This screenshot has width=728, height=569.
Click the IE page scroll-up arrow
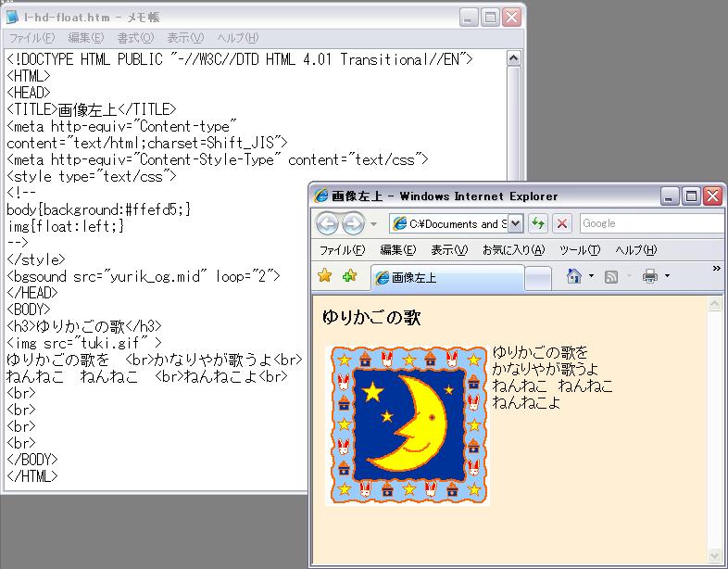point(714,304)
